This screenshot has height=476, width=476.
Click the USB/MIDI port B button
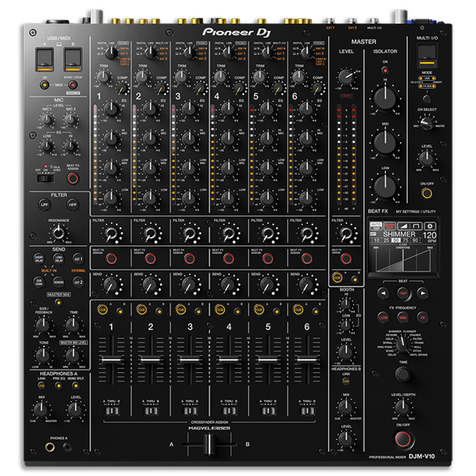tap(73, 59)
